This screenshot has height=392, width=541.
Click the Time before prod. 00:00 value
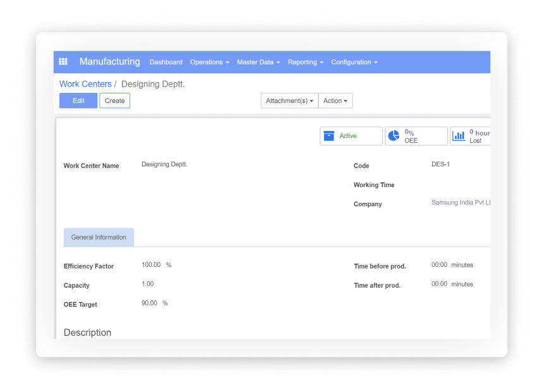(439, 265)
